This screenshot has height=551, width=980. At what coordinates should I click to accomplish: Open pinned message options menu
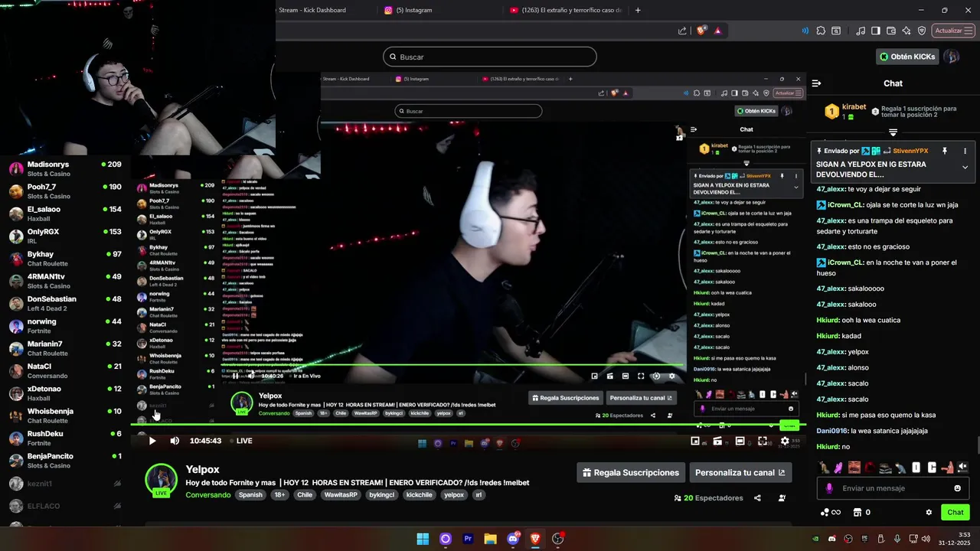coord(965,151)
